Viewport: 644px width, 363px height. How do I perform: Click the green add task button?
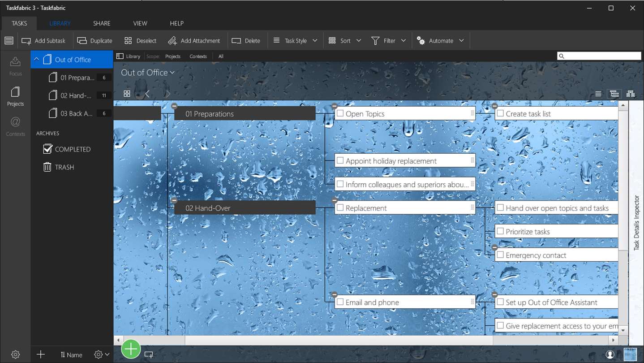pyautogui.click(x=131, y=349)
